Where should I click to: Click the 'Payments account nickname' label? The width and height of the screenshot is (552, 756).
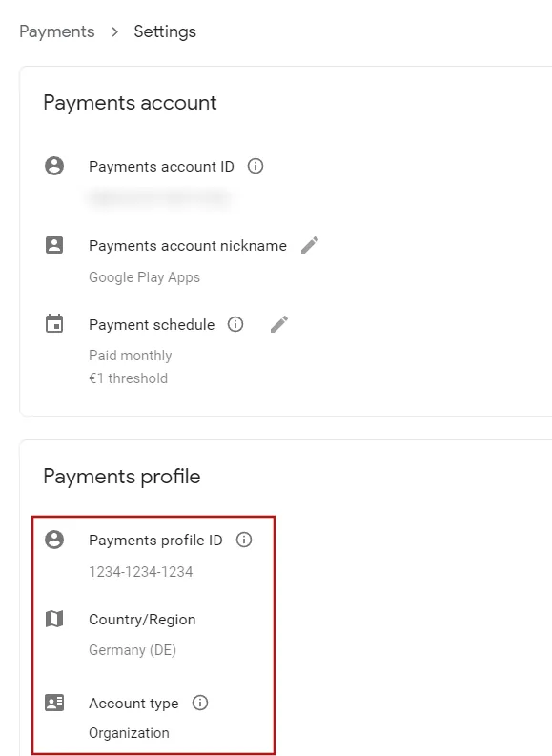188,245
